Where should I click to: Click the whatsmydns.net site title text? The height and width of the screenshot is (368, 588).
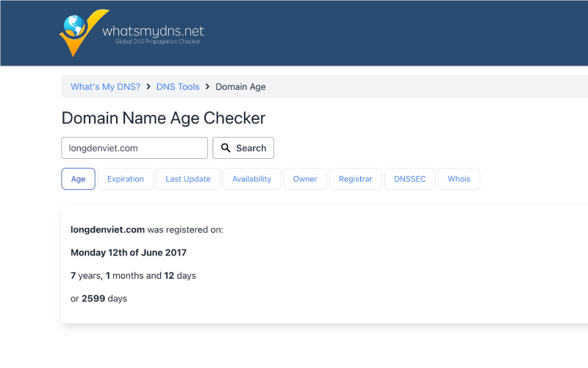tap(153, 31)
